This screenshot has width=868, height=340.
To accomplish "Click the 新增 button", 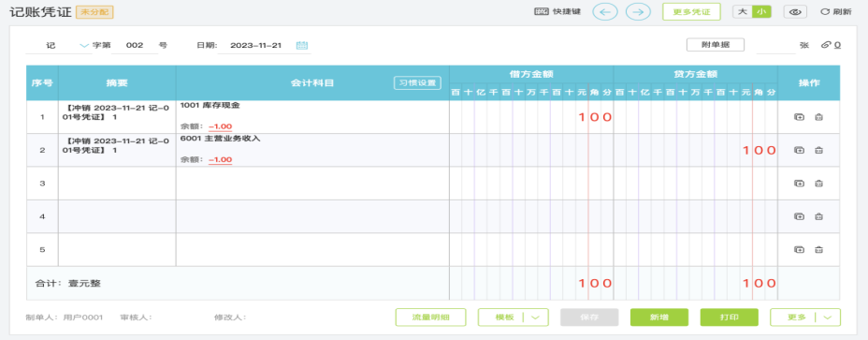I will [659, 318].
